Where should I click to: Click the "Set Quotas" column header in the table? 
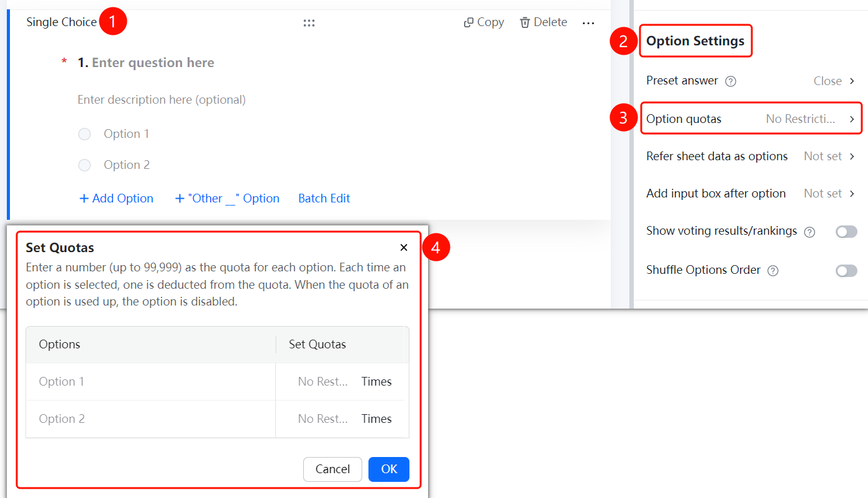318,345
